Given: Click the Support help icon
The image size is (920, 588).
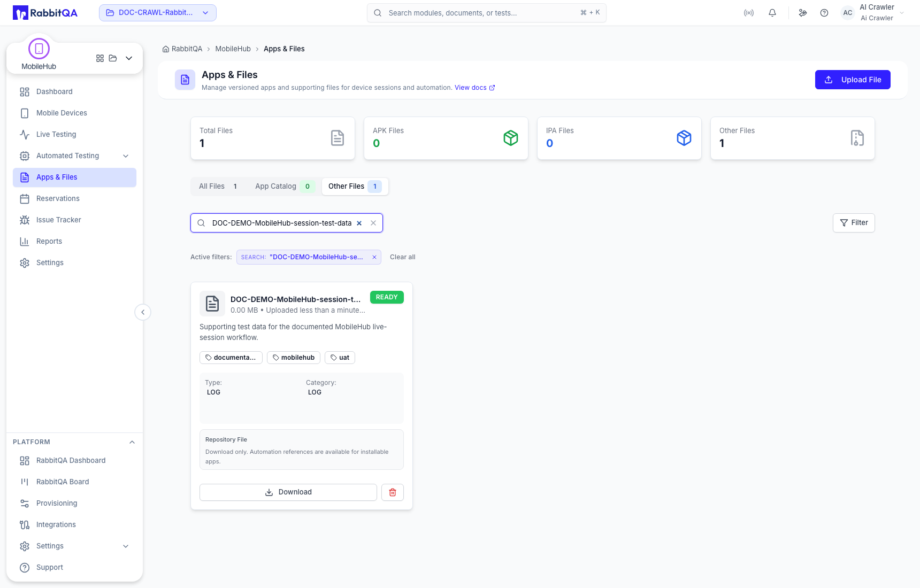Looking at the screenshot, I should (x=25, y=568).
